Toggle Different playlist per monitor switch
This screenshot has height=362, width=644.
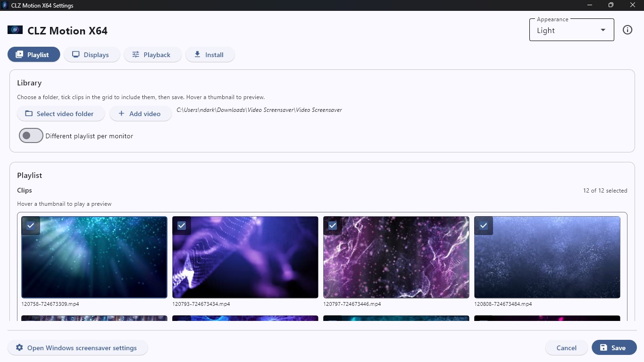pyautogui.click(x=31, y=136)
